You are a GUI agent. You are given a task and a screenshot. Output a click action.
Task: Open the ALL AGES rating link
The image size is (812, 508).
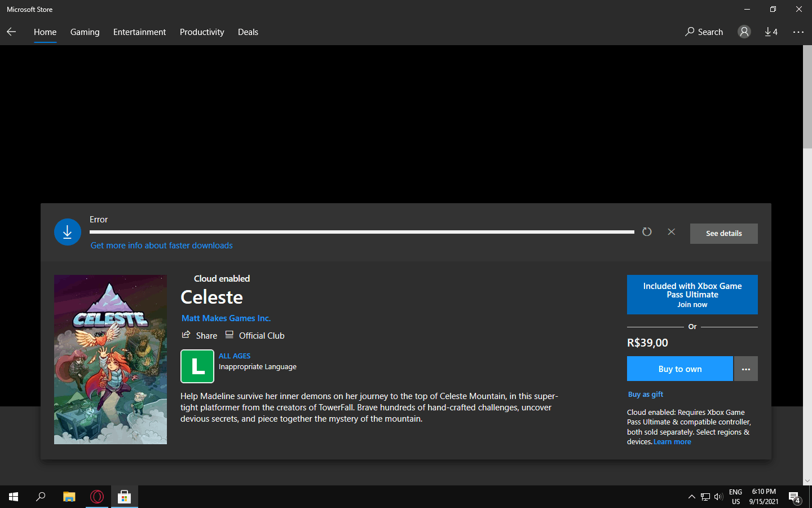coord(235,356)
